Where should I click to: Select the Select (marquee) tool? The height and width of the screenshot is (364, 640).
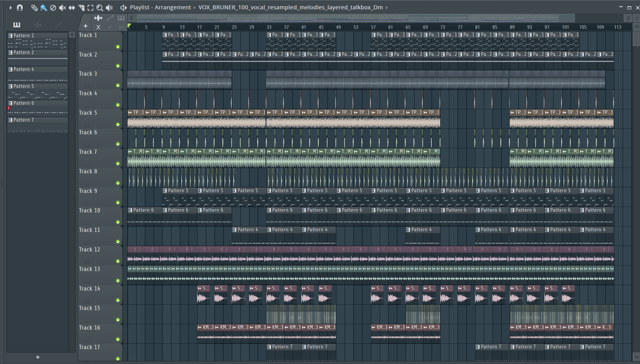(90, 8)
